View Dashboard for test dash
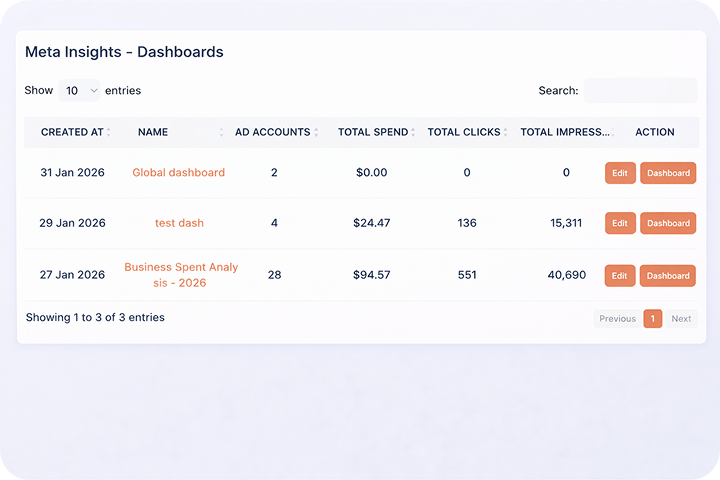 tap(668, 223)
